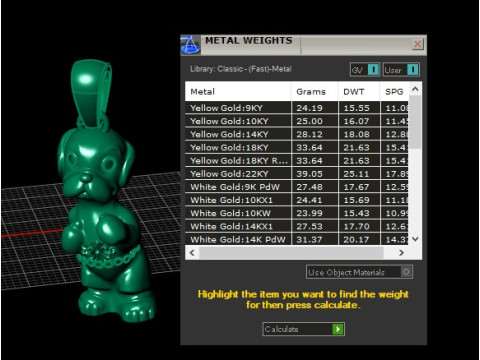Click the 25.00 grams cell
Image resolution: width=480 pixels, height=360 pixels.
[x=314, y=121]
